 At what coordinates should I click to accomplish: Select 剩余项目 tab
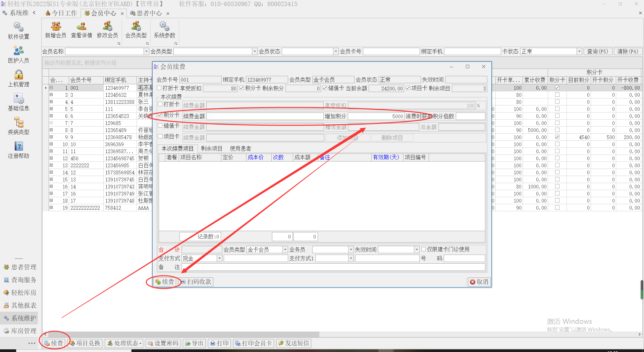[212, 148]
